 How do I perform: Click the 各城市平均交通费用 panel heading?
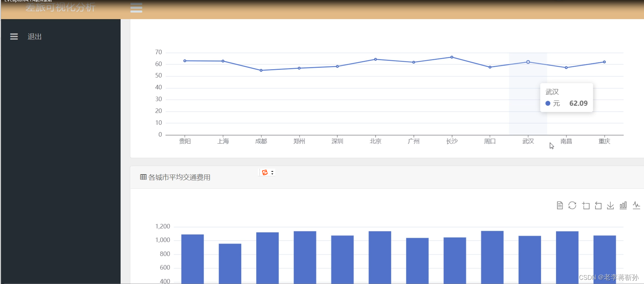pyautogui.click(x=179, y=177)
